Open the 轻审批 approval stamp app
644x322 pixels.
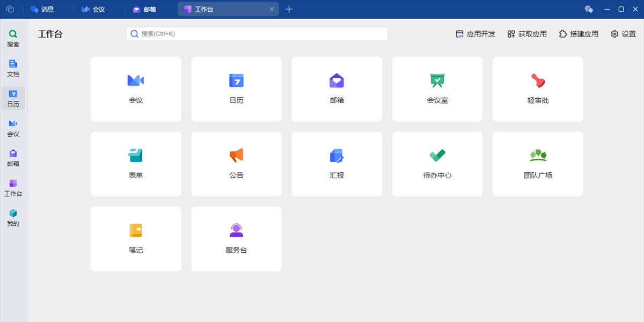pos(538,89)
